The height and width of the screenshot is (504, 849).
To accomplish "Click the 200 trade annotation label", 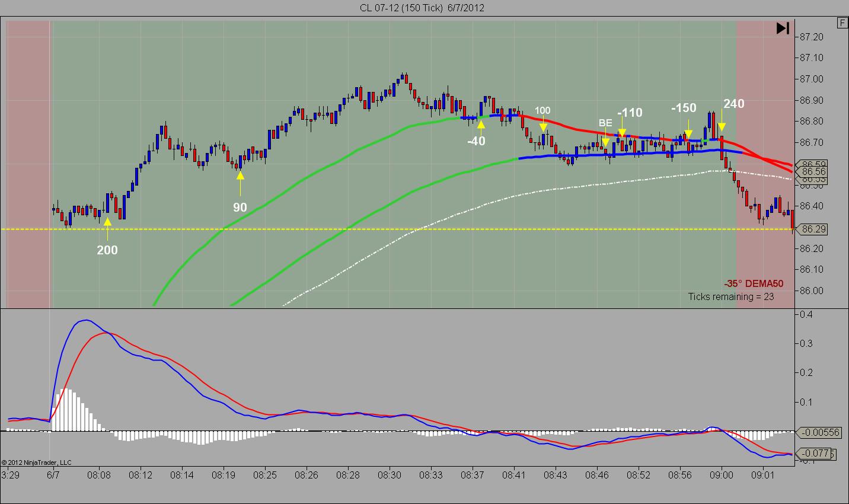I will (x=107, y=250).
